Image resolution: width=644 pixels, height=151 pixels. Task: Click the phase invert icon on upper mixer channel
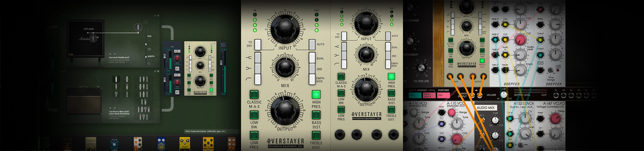click(x=177, y=68)
